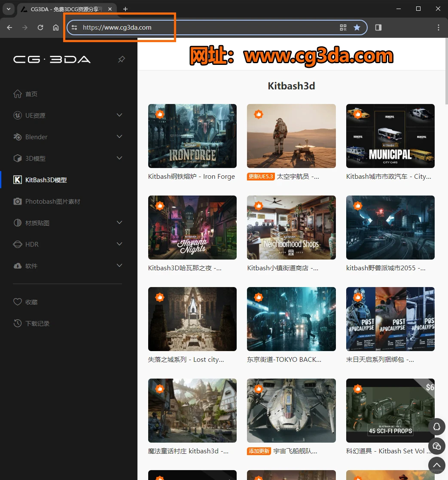Open the Post Apocalypse bundle thumbnail

[x=390, y=319]
